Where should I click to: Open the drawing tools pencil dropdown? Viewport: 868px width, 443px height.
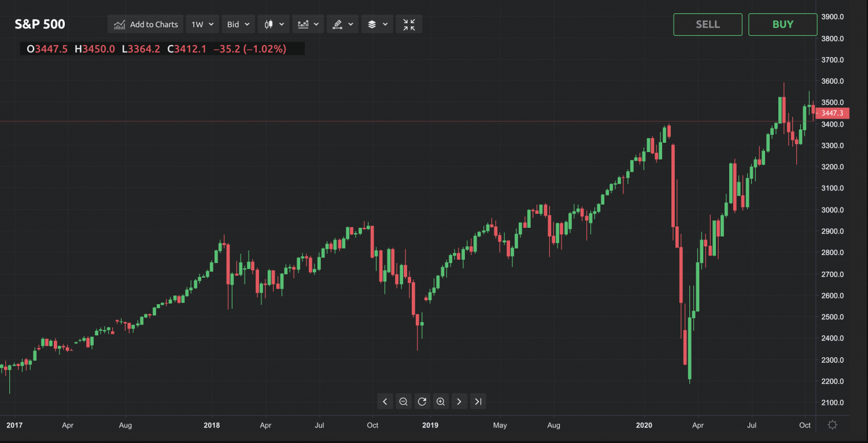pyautogui.click(x=343, y=24)
